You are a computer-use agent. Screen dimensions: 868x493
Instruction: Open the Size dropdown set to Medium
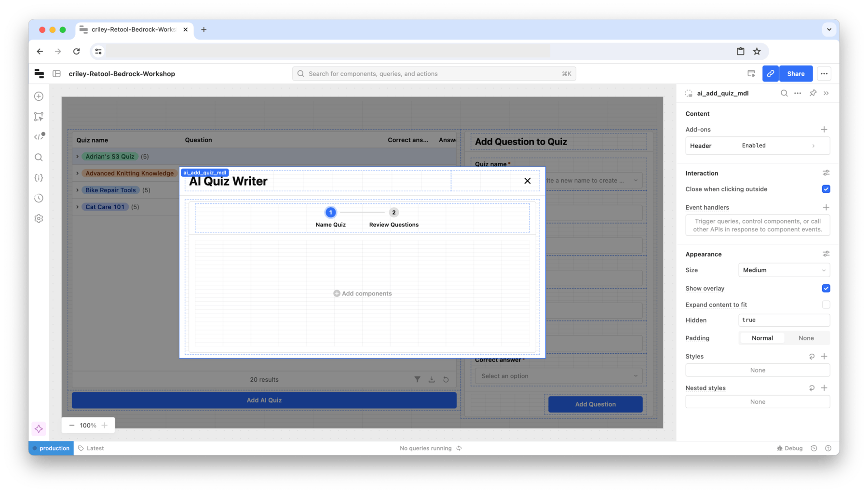[x=784, y=270]
